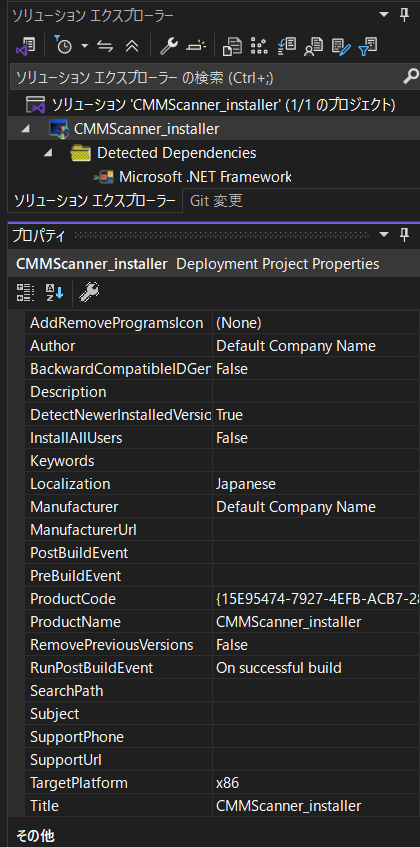
Task: Open the File System Editor icon
Action: (233, 46)
